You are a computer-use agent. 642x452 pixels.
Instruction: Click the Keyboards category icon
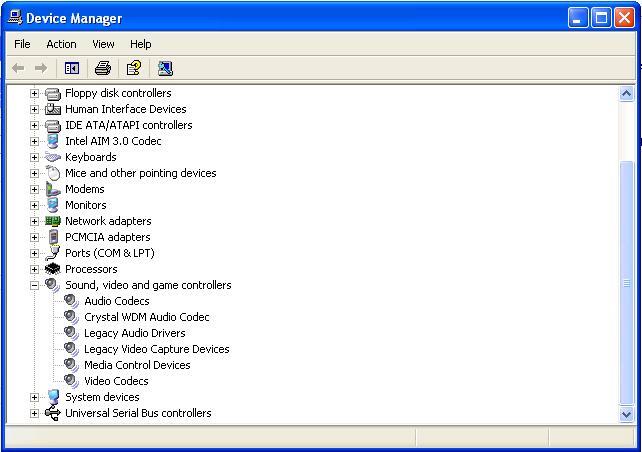(53, 157)
